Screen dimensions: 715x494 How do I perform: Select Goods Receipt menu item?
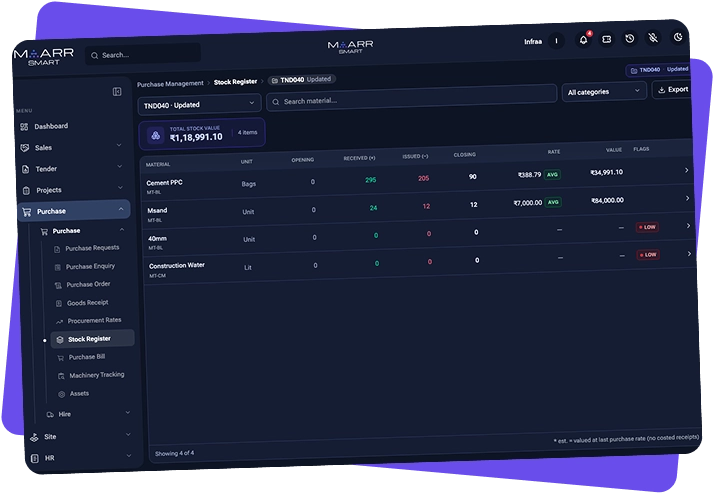coord(88,303)
